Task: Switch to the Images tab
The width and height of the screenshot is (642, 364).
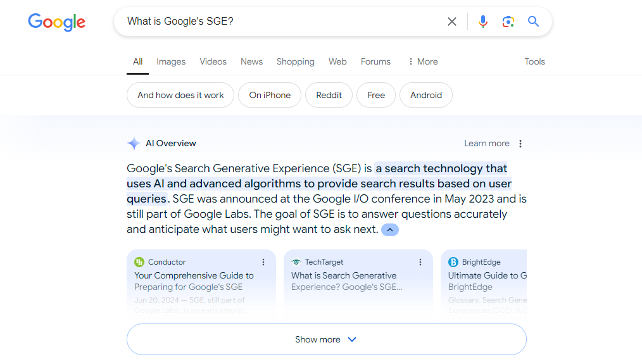Action: click(171, 61)
